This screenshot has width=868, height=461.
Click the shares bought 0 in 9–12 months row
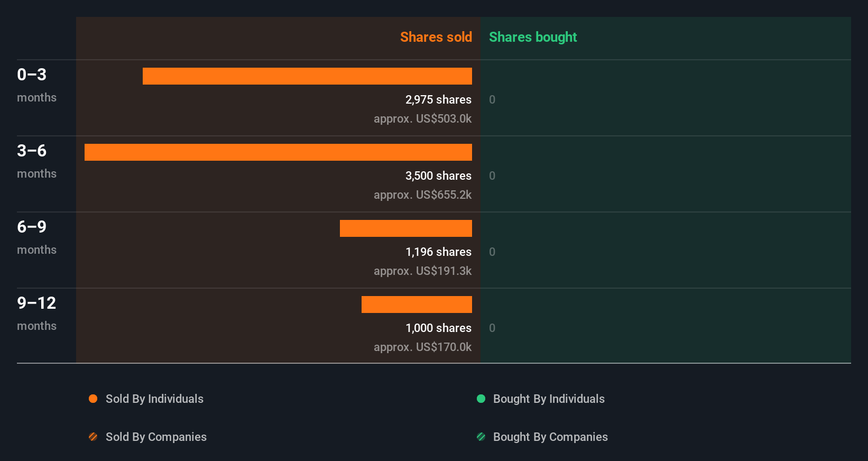(492, 328)
